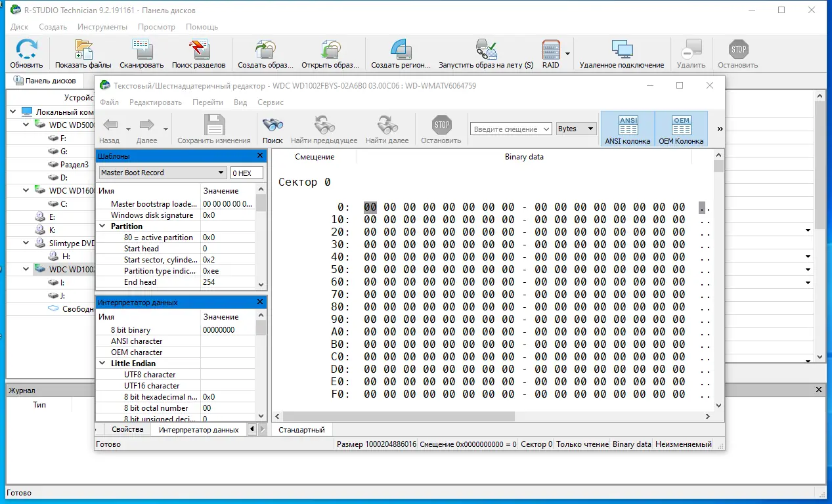832x504 pixels.
Task: Open Введите смещение offset combo box
Action: coord(511,129)
